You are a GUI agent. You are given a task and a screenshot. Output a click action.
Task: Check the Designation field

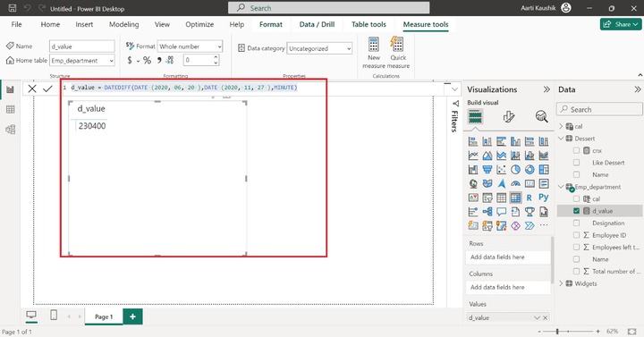[x=576, y=223]
